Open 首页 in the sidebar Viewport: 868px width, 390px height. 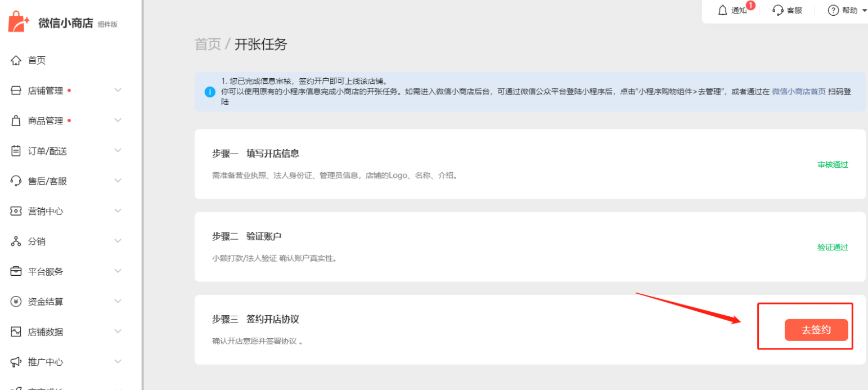click(x=37, y=60)
